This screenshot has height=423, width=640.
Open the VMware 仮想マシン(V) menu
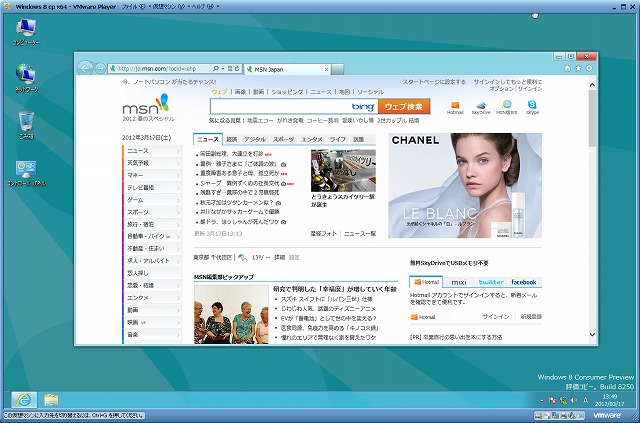(168, 7)
